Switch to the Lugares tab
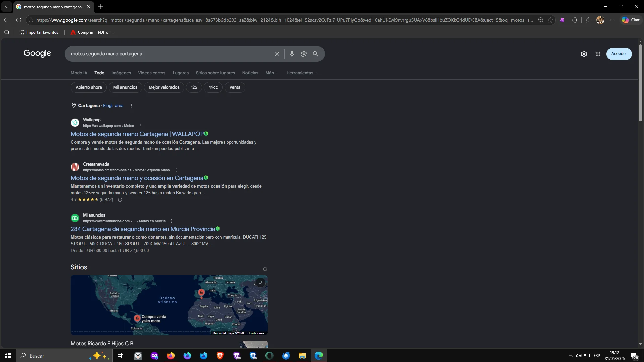 [x=181, y=73]
